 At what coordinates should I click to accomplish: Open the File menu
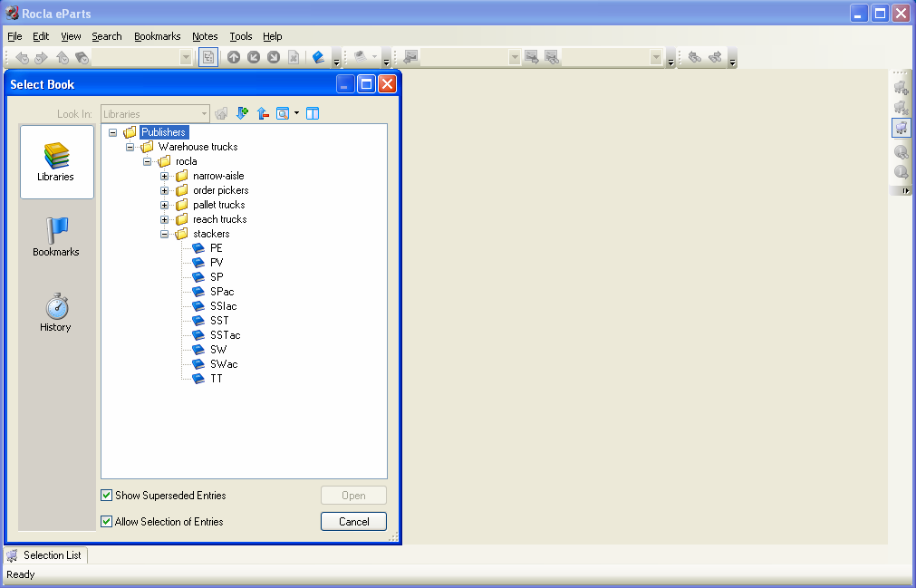pos(14,36)
